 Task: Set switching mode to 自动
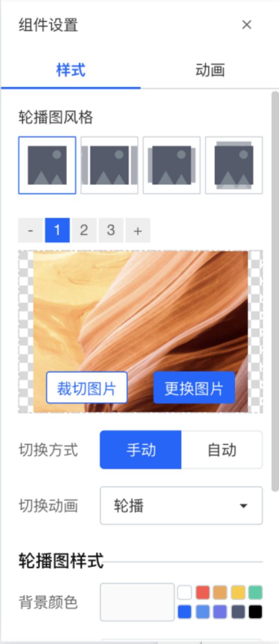tap(222, 450)
